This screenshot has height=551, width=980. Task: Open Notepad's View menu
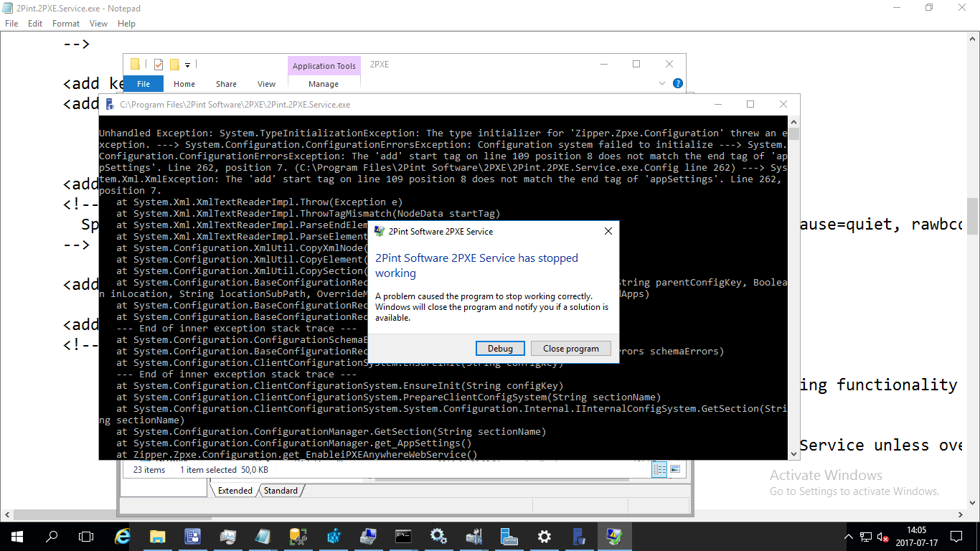pos(99,24)
